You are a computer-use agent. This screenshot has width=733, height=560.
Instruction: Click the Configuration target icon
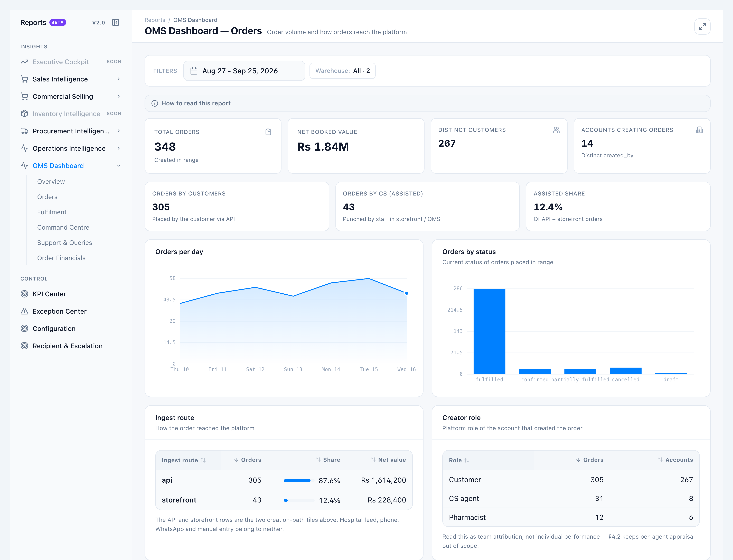click(24, 329)
